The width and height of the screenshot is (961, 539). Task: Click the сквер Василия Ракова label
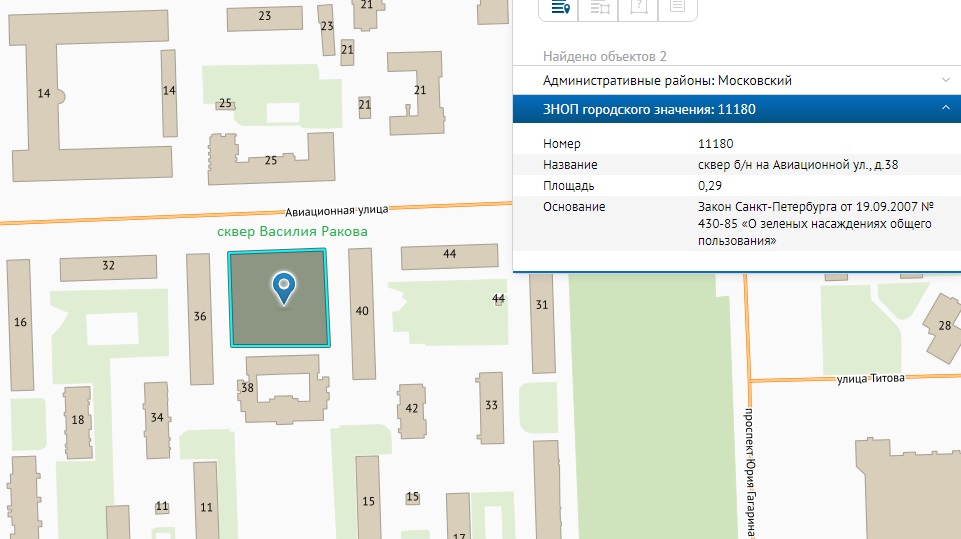(x=292, y=232)
